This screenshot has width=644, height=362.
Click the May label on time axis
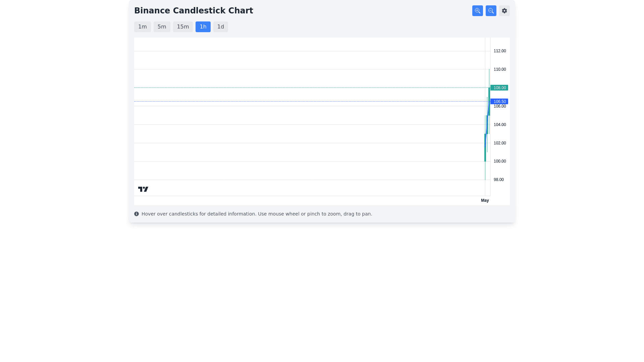485,200
